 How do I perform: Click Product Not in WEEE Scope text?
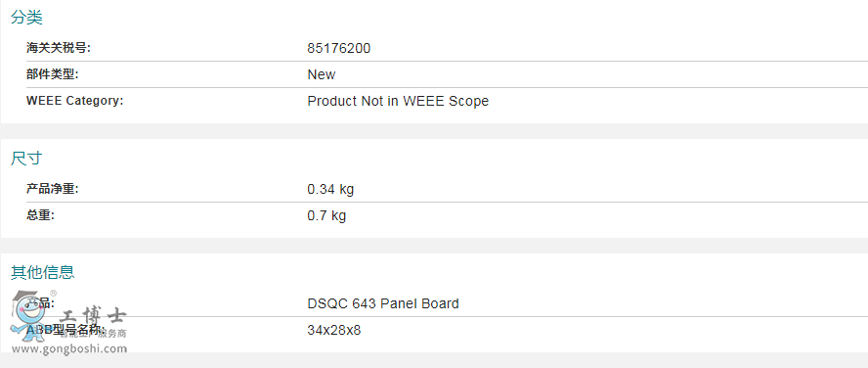(x=398, y=101)
